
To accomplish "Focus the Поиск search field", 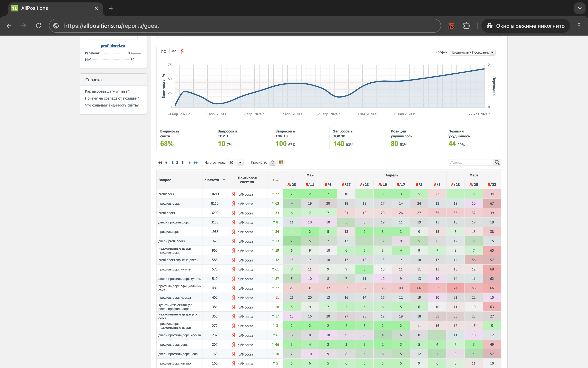I will tap(471, 162).
